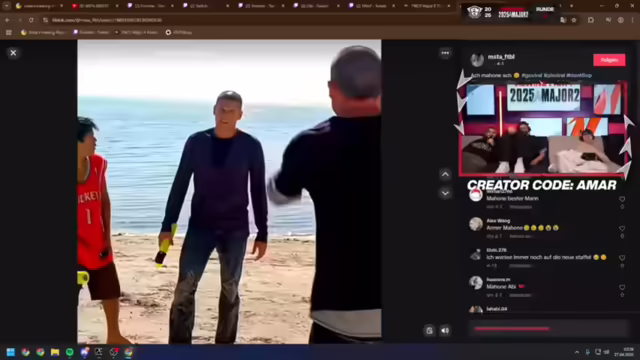Open the three-dot more options menu
This screenshot has height=360, width=640.
pyautogui.click(x=445, y=53)
